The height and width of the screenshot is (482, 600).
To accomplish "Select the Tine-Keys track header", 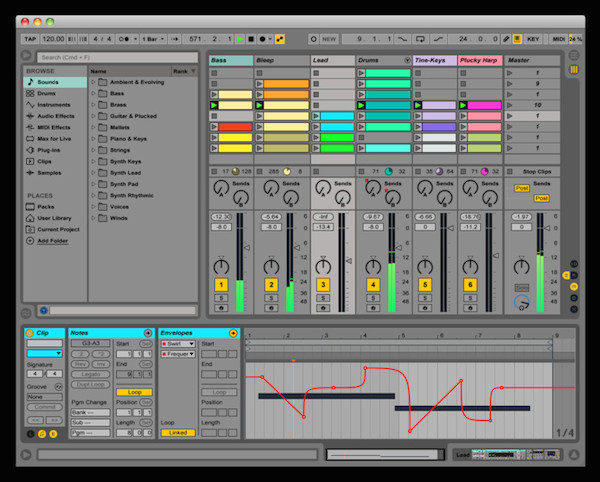I will [x=434, y=60].
